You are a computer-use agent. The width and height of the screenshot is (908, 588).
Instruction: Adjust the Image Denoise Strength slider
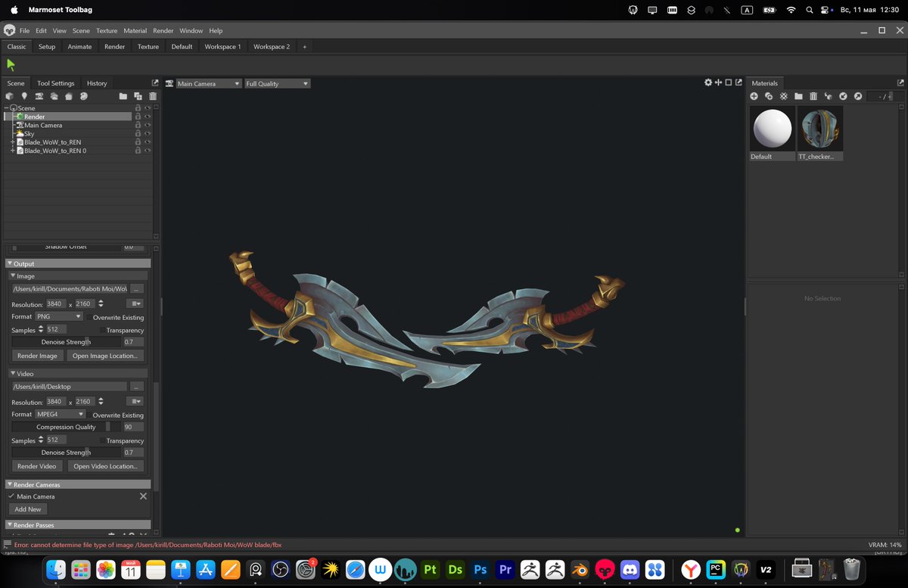[x=66, y=342]
